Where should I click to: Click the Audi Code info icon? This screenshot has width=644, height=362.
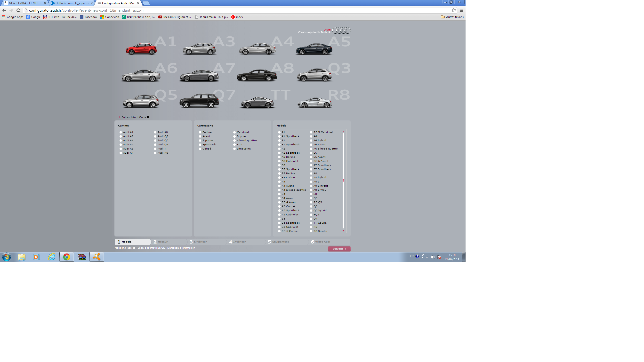point(148,117)
